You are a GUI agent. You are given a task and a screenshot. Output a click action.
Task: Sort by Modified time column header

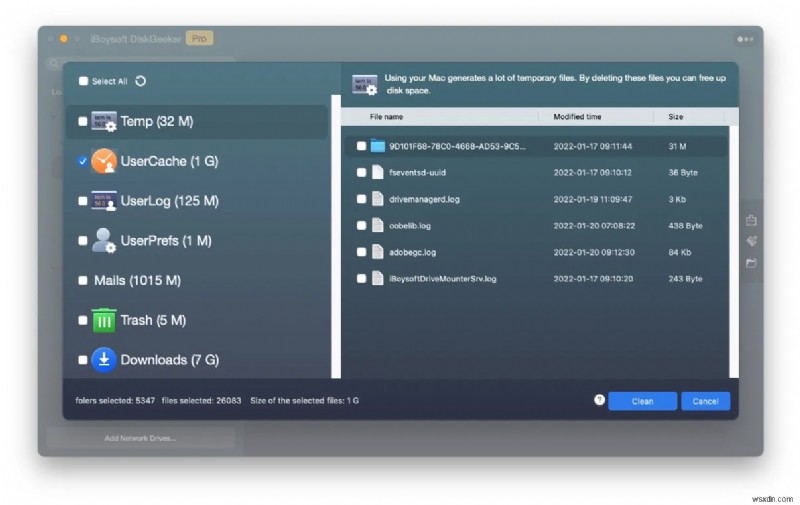pos(577,117)
